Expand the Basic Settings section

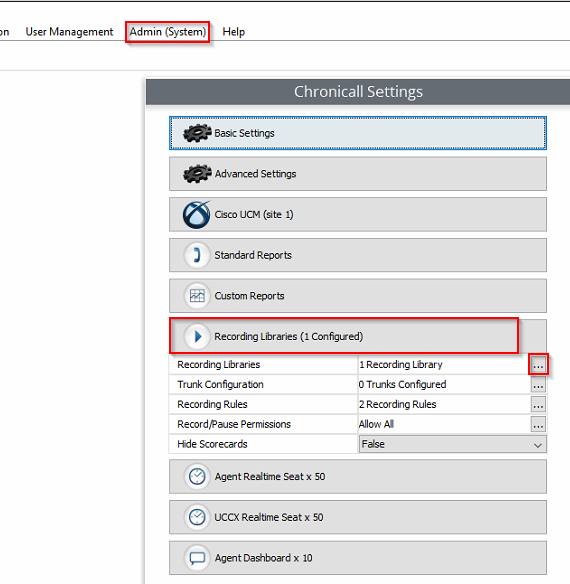tap(358, 133)
